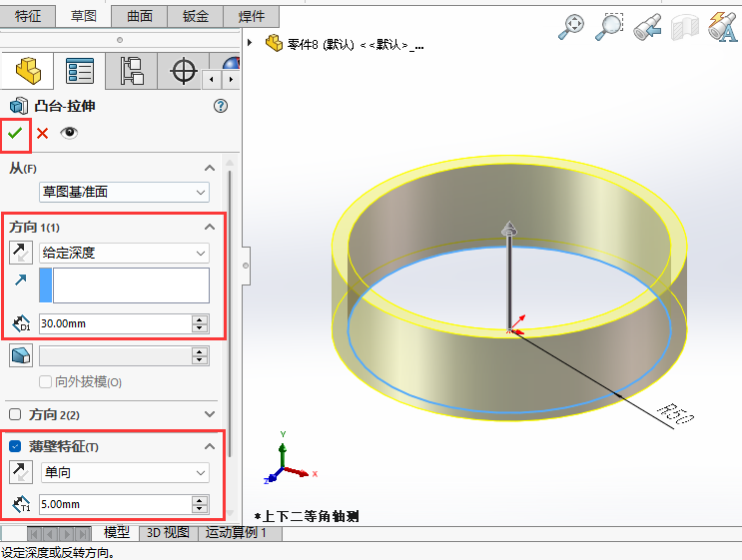Click the 5.00mm thickness input field
Image resolution: width=742 pixels, height=560 pixels.
click(x=116, y=505)
